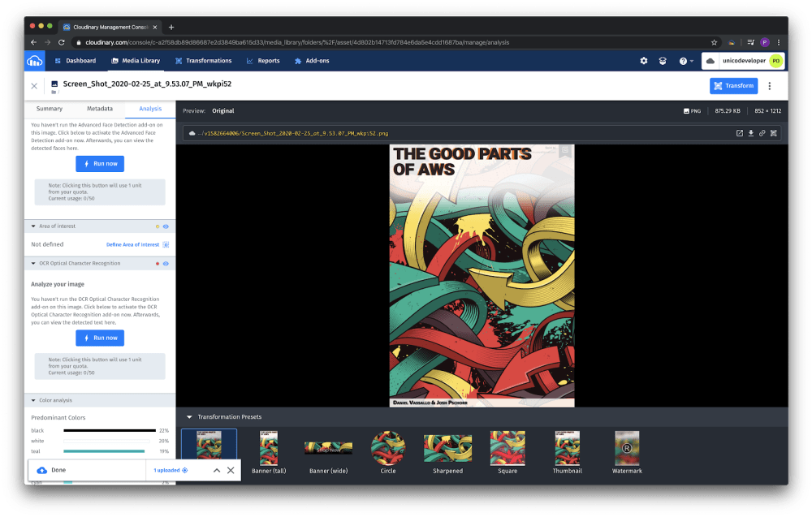
Task: Collapse the OCR Optical Character Recognition section
Action: coord(33,264)
